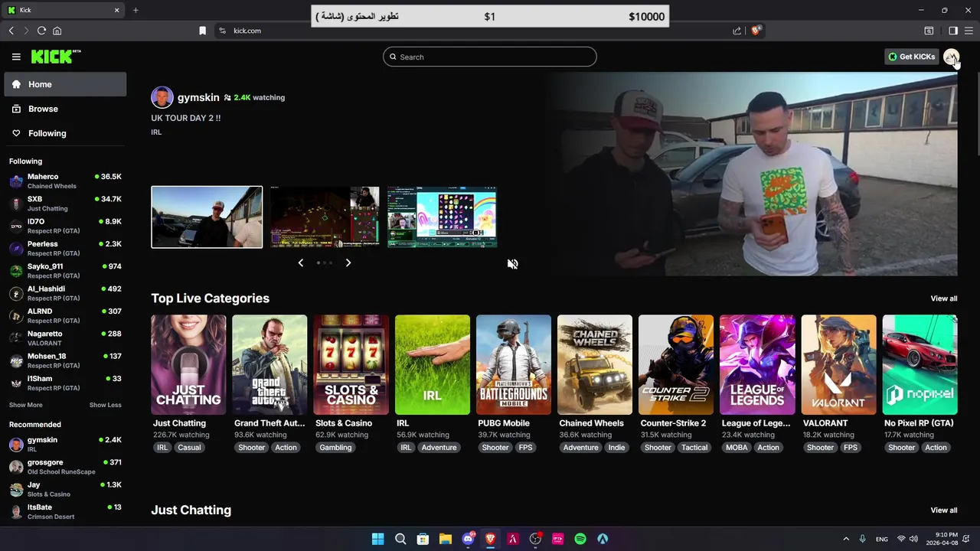Open l1Sham channel avatar
This screenshot has height=551, width=980.
coord(16,383)
